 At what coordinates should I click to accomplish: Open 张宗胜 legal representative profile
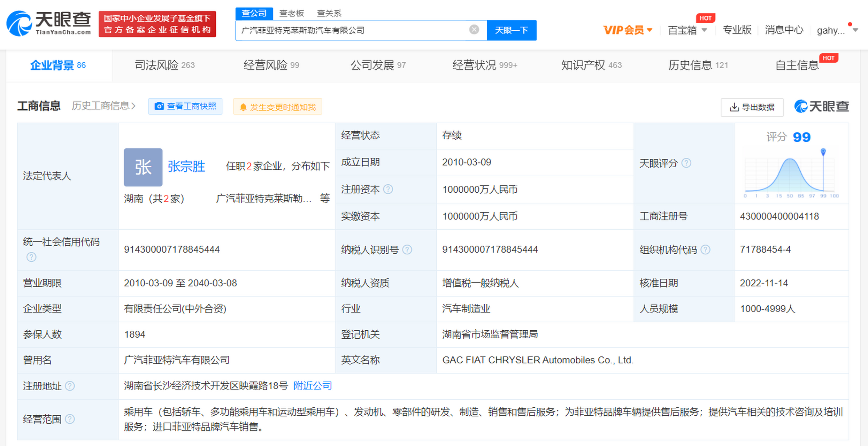(x=186, y=166)
